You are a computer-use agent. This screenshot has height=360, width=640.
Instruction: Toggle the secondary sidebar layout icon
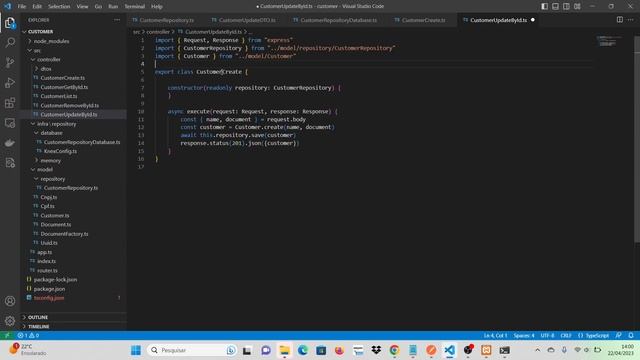coord(566,6)
